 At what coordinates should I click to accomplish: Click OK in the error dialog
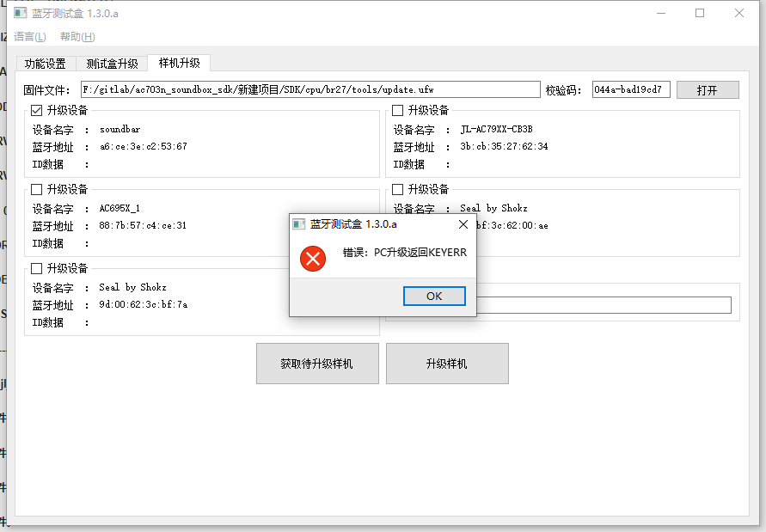[x=434, y=296]
